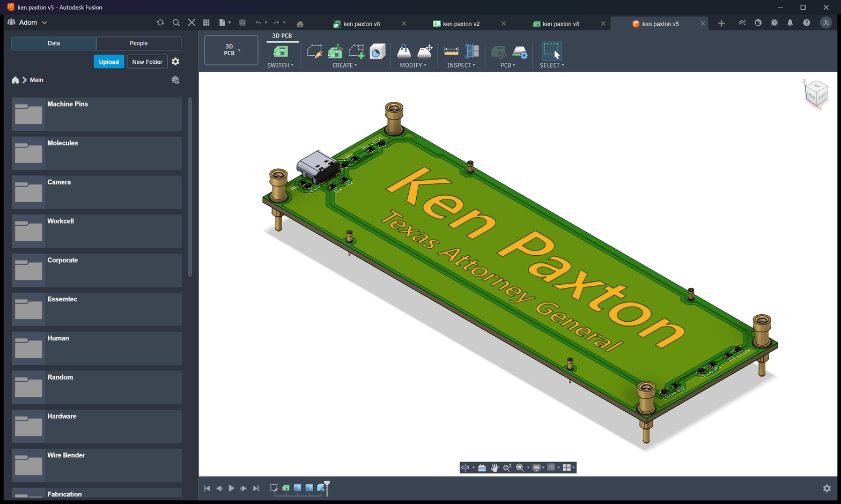Open the Essemtec folder
This screenshot has width=841, height=504.
coord(97,309)
